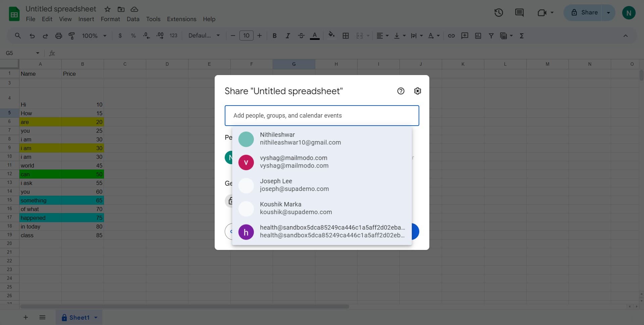Open the text color picker
Viewport: 644px width, 325px height.
315,36
